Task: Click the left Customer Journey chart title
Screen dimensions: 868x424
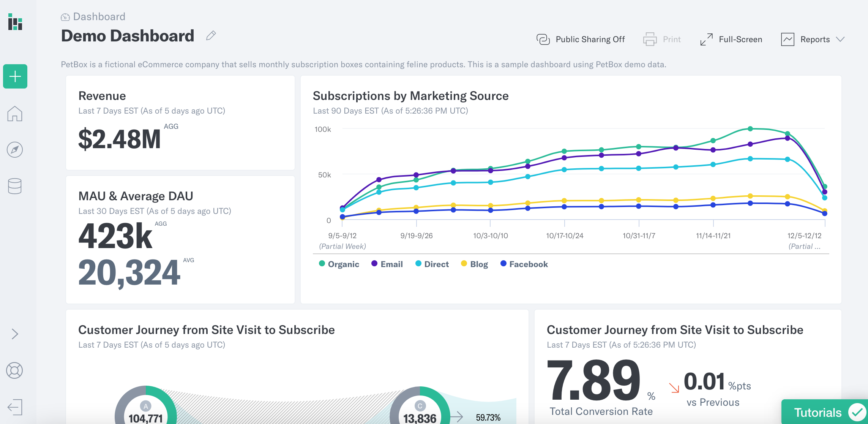Action: click(207, 330)
